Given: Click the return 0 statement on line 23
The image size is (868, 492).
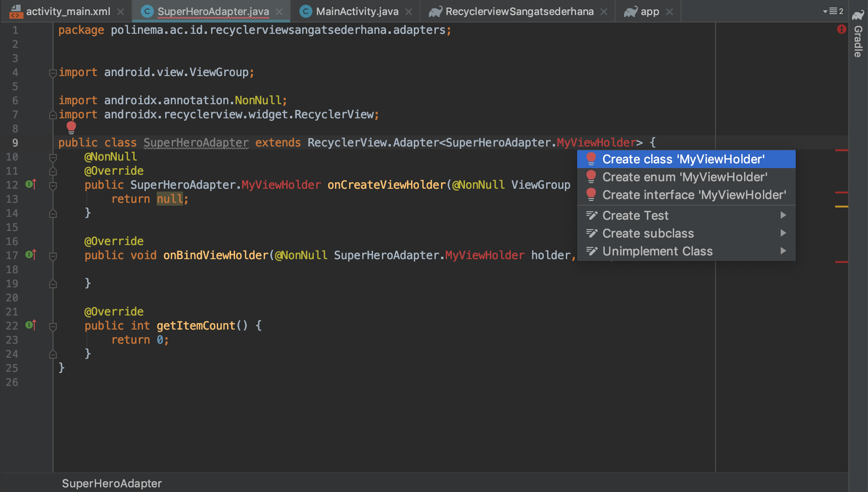Looking at the screenshot, I should [140, 340].
